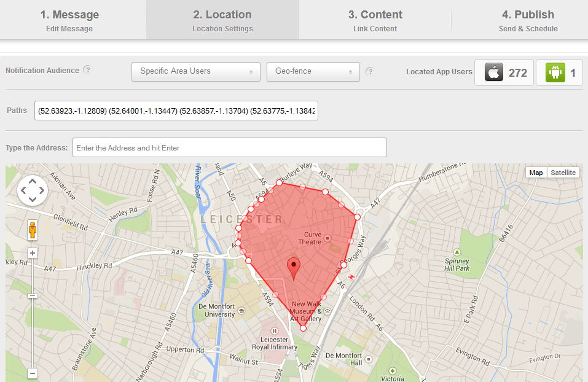Switch to 4. Publish step
Screen dimensions: 588x382
528,20
